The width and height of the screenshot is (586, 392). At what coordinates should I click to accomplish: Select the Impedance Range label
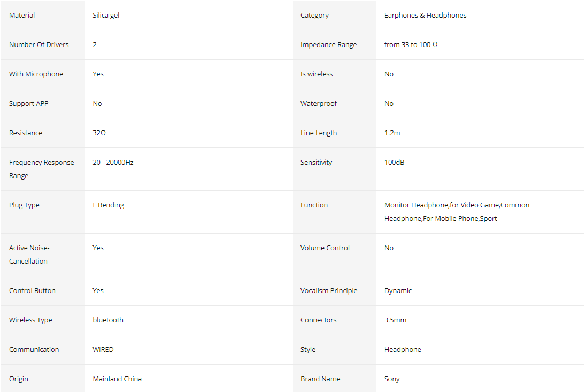328,45
